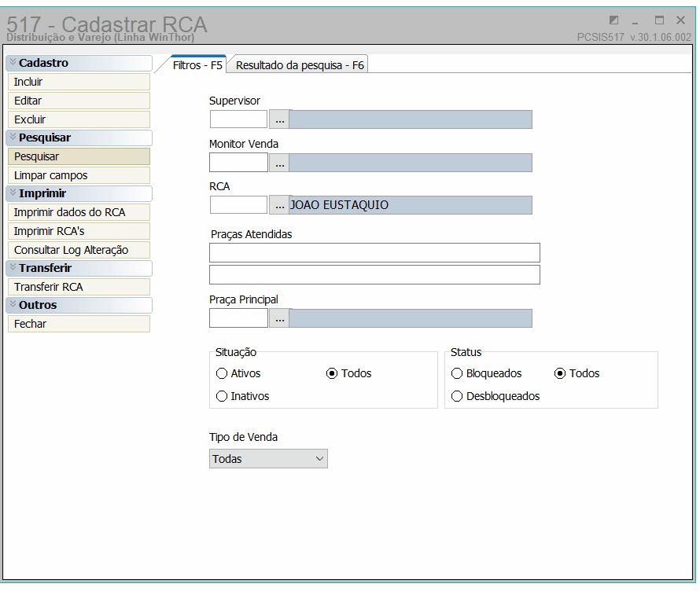This screenshot has height=591, width=700.
Task: Open Consultar Log Alteração
Action: click(x=79, y=250)
